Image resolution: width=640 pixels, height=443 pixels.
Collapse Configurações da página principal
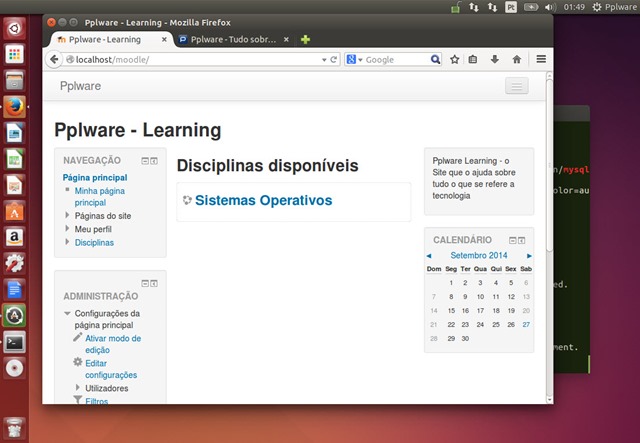[x=68, y=314]
